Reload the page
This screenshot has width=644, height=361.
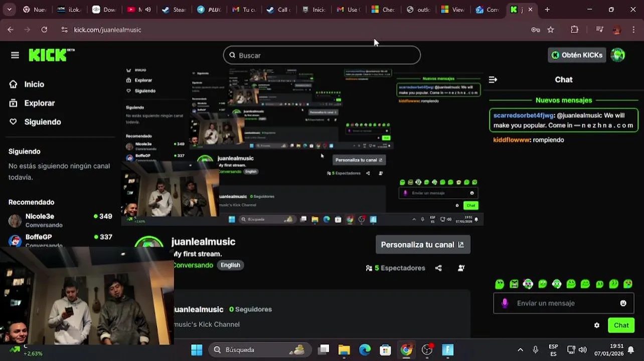(x=44, y=30)
